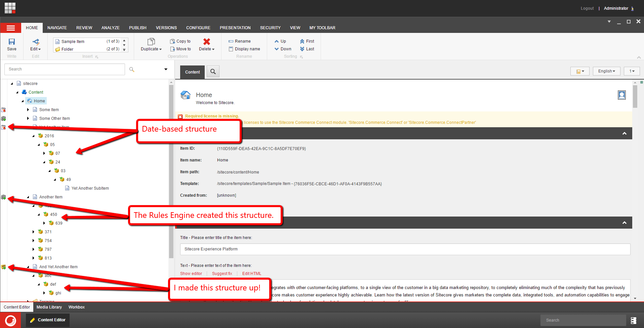Select Yet Another SubItem in the tree
This screenshot has width=644, height=328.
90,188
